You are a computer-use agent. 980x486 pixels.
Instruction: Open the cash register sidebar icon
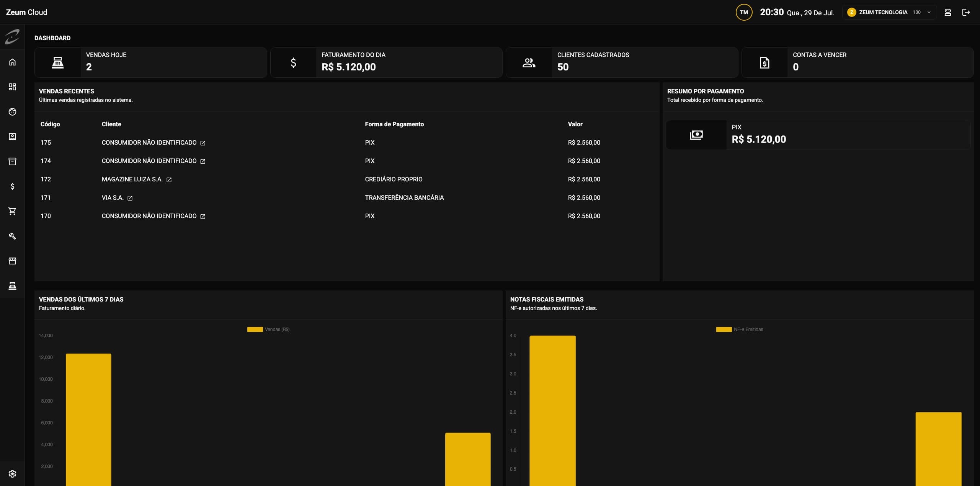coord(12,286)
